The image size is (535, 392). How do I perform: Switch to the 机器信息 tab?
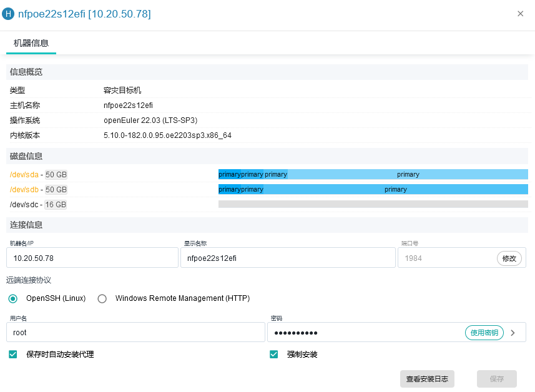pos(31,43)
